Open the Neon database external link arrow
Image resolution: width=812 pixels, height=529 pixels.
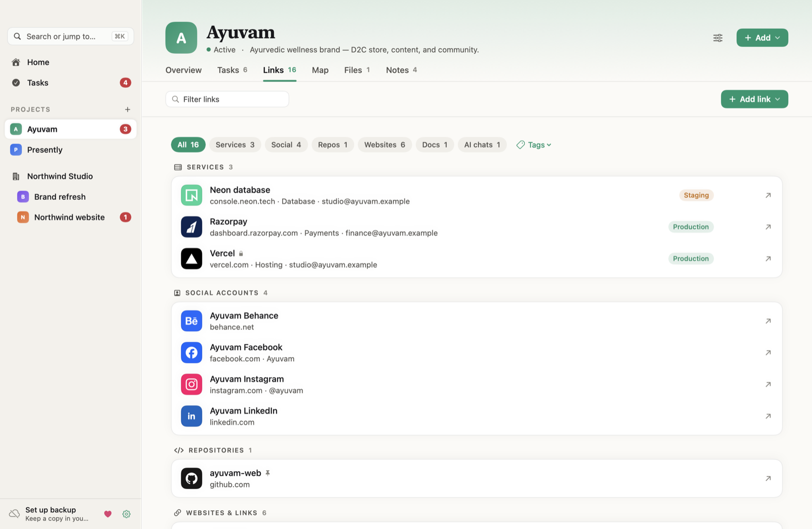tap(768, 195)
